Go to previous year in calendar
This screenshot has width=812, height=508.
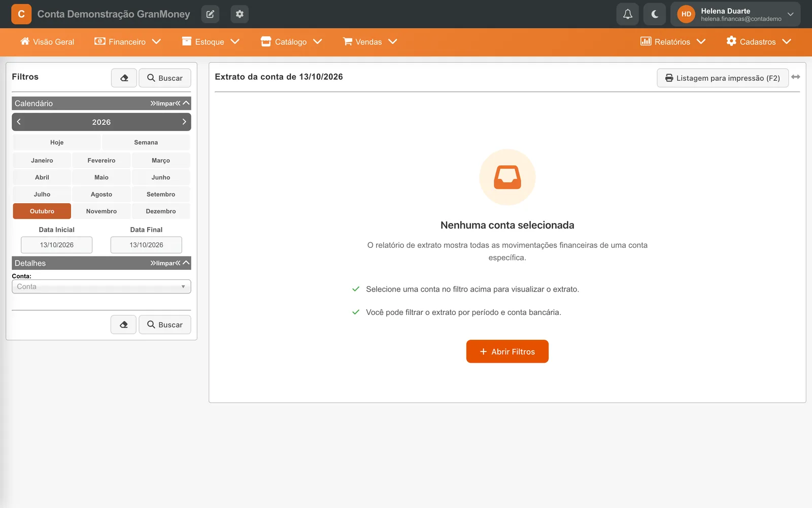pyautogui.click(x=19, y=122)
